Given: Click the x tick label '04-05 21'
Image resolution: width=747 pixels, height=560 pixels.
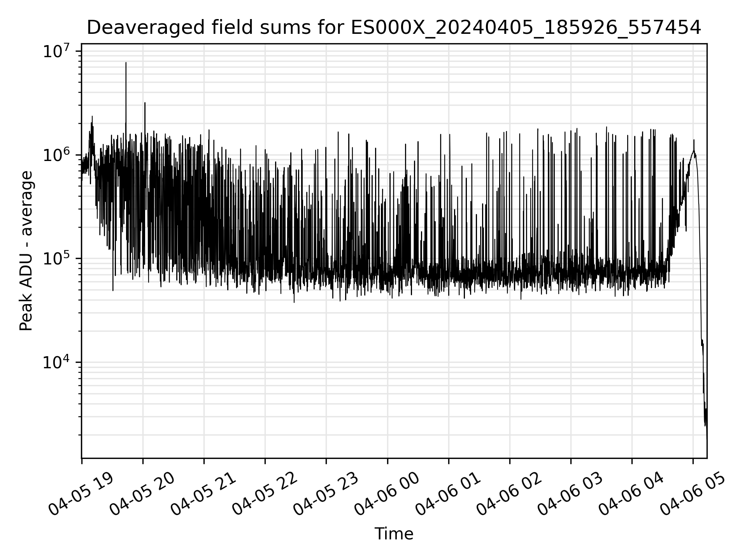Looking at the screenshot, I should (x=204, y=494).
